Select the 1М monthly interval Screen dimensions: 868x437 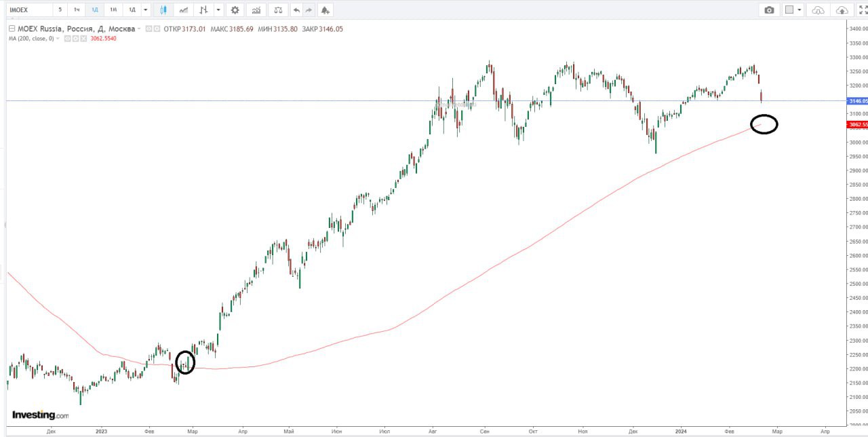(113, 10)
